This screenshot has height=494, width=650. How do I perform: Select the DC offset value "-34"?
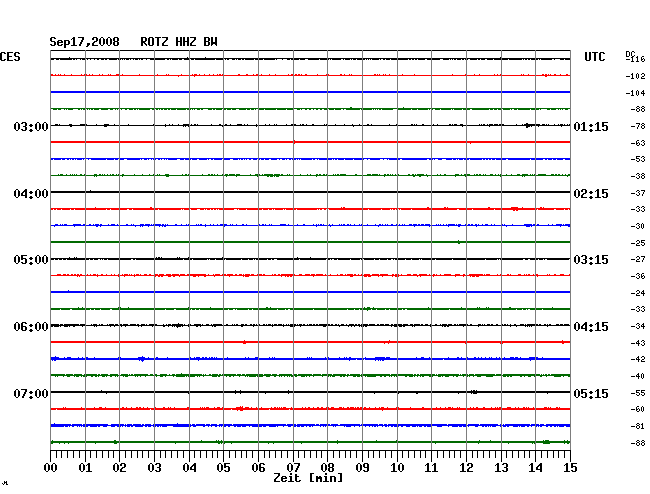(x=638, y=326)
